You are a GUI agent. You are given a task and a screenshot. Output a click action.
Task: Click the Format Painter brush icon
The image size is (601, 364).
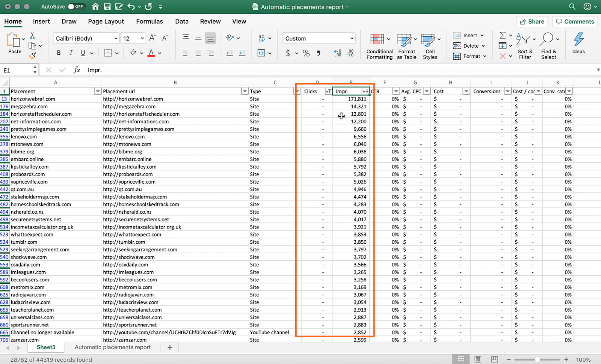click(33, 56)
